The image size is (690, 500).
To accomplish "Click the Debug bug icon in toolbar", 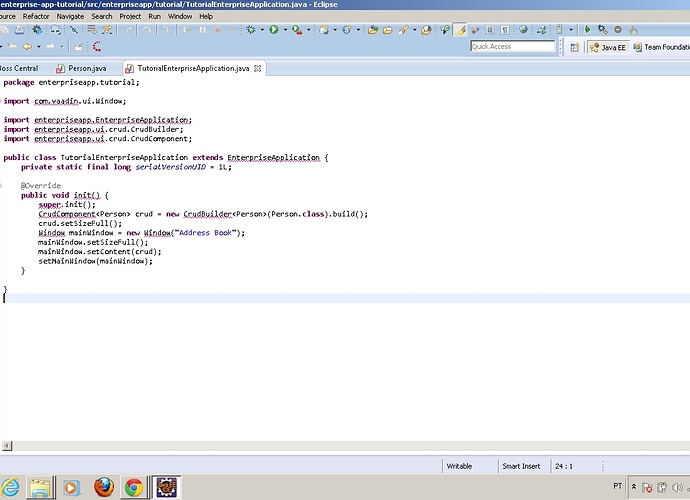I will (x=251, y=30).
